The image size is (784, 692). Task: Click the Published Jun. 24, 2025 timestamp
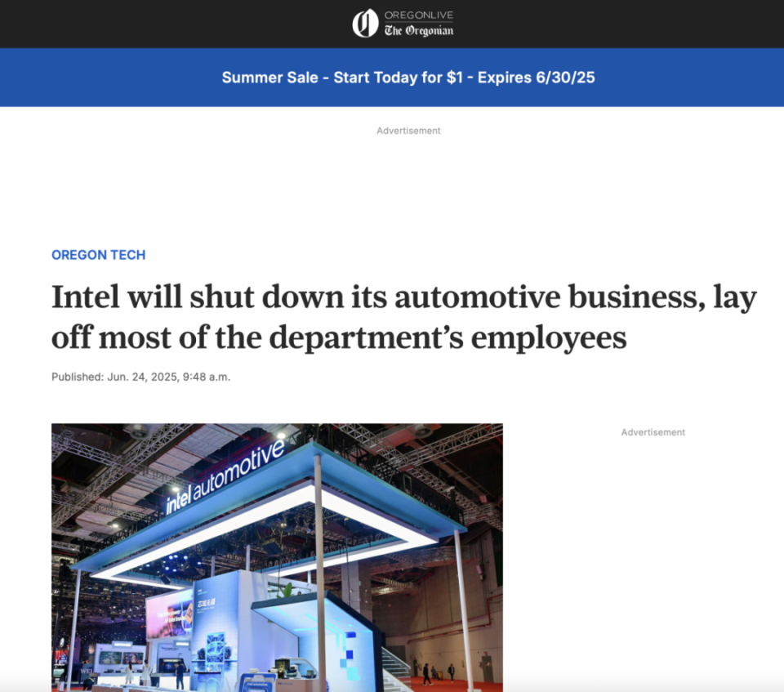(x=141, y=377)
